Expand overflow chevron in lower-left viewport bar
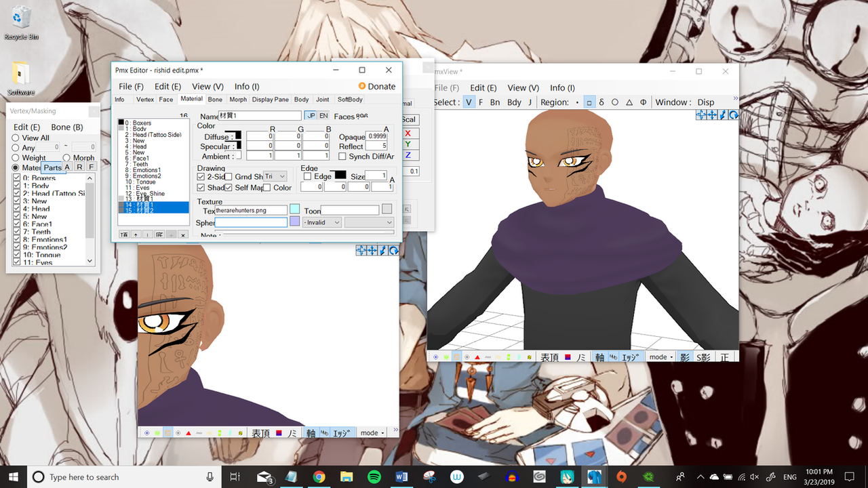Viewport: 868px width, 488px height. click(395, 431)
